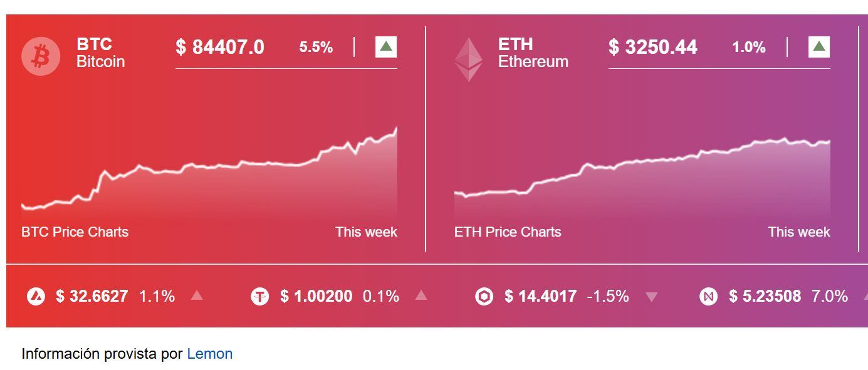This screenshot has width=868, height=370.
Task: Expand the 'This week' range on the BTC chart
Action: tap(366, 231)
